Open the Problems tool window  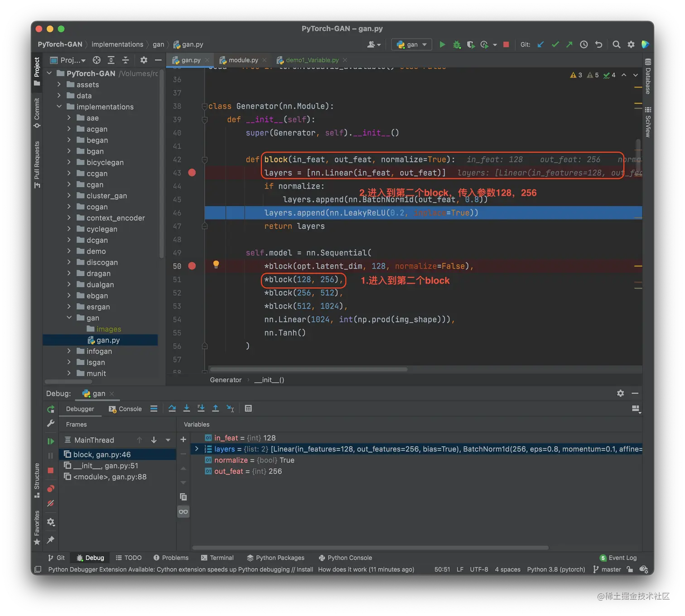171,558
